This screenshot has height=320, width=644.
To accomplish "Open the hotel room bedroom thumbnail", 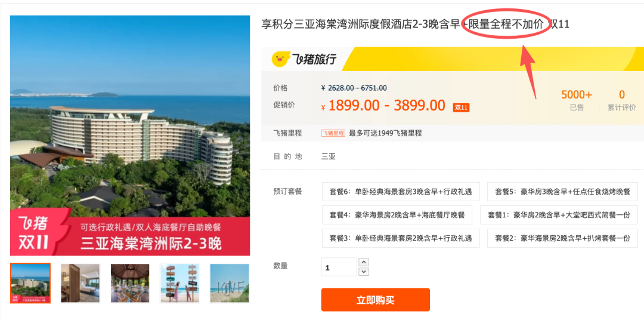I will [80, 283].
